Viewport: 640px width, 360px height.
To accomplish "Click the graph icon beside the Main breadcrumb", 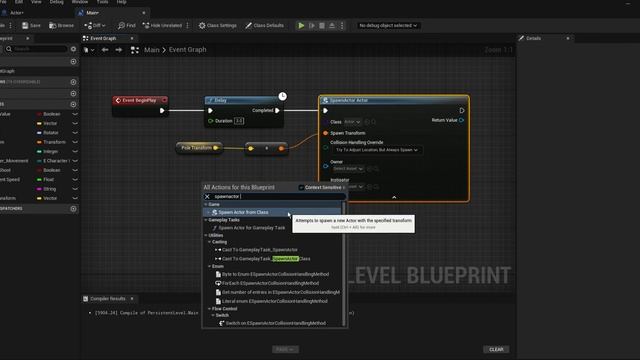I will 135,50.
